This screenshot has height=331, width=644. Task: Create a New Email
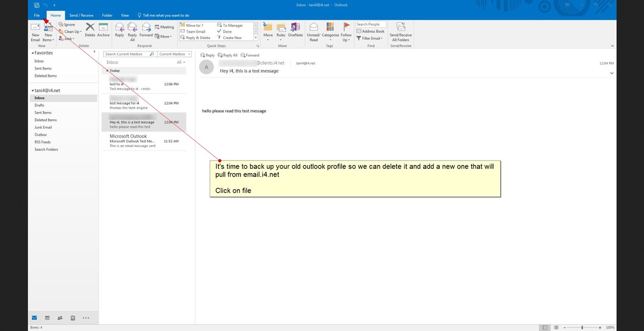[35, 32]
